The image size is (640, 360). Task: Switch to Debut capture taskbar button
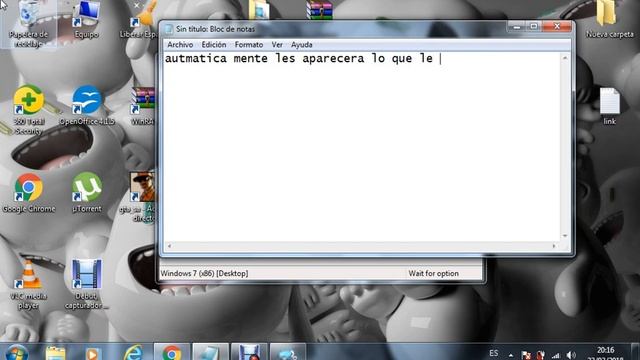[249, 352]
